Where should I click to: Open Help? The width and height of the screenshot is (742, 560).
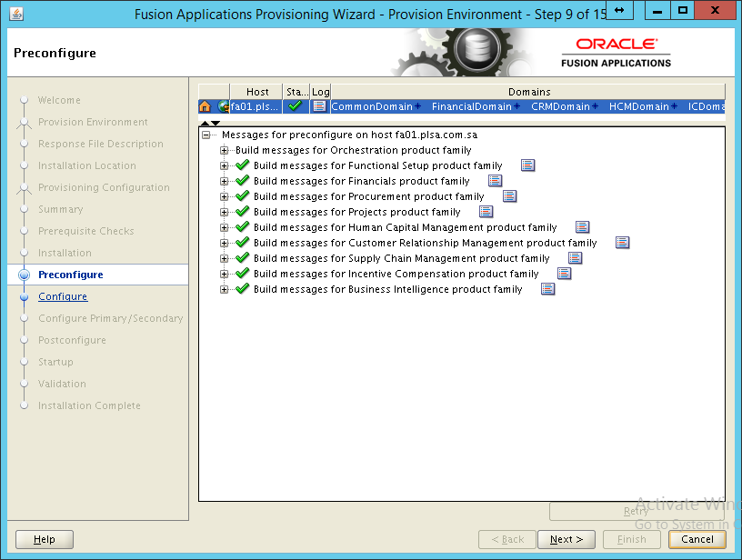pos(45,539)
